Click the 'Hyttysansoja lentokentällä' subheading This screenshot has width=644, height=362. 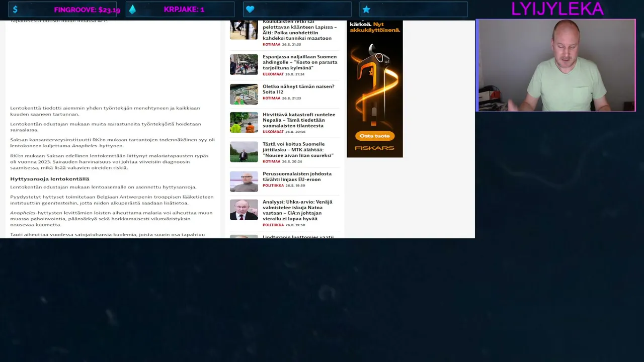[50, 179]
